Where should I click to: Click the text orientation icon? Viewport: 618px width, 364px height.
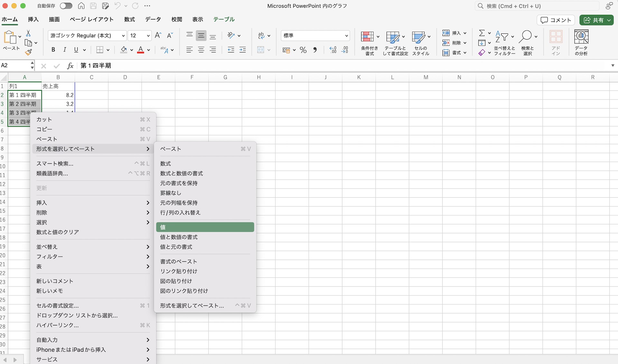pyautogui.click(x=231, y=35)
